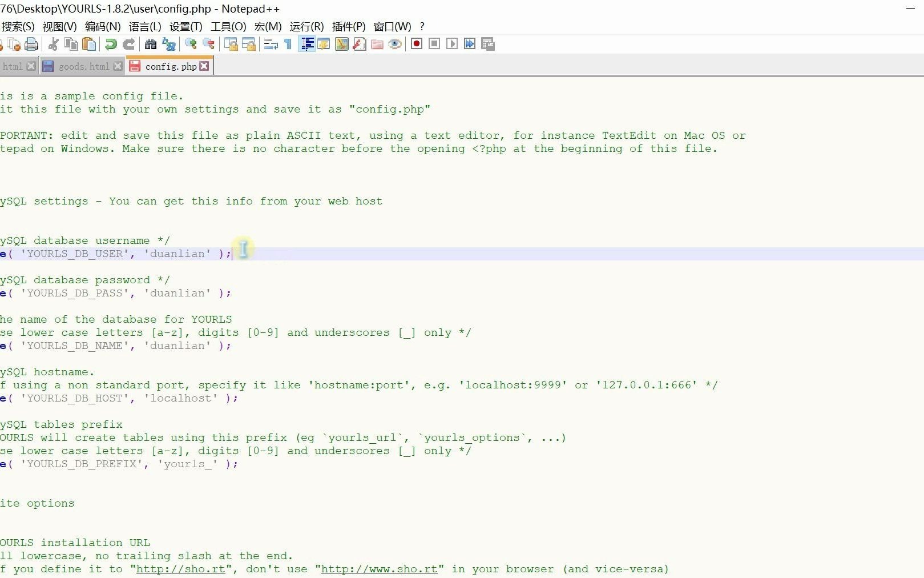924x578 pixels.
Task: Open the 运行(R) menu
Action: (306, 27)
